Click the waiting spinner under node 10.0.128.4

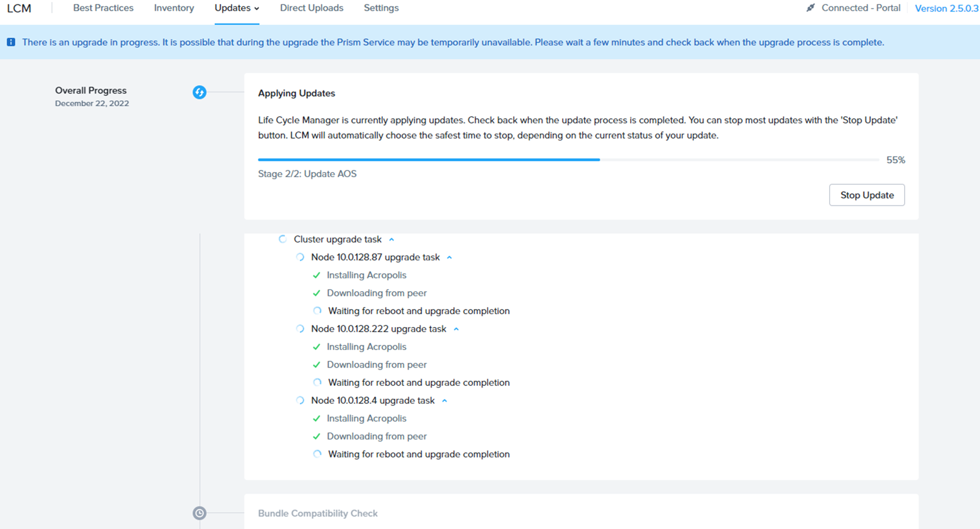(318, 454)
